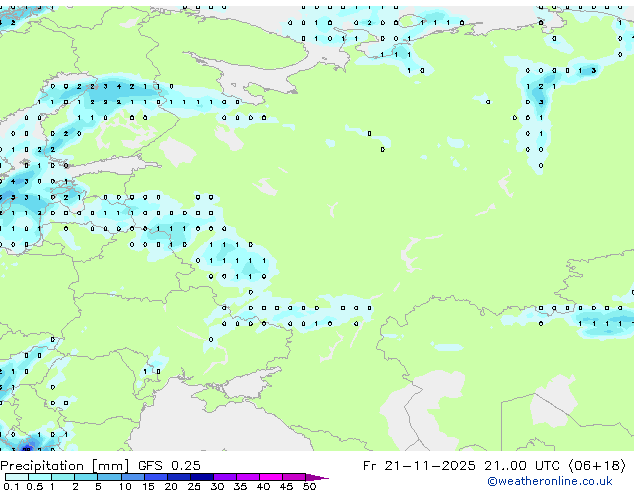
Task: Click the 15–20 mm legend swatch
Action: [155, 477]
